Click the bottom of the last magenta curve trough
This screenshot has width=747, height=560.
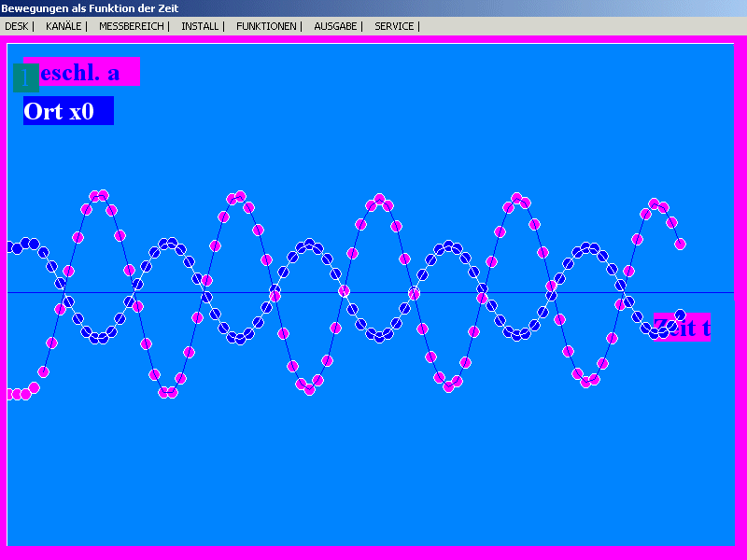[x=588, y=382]
